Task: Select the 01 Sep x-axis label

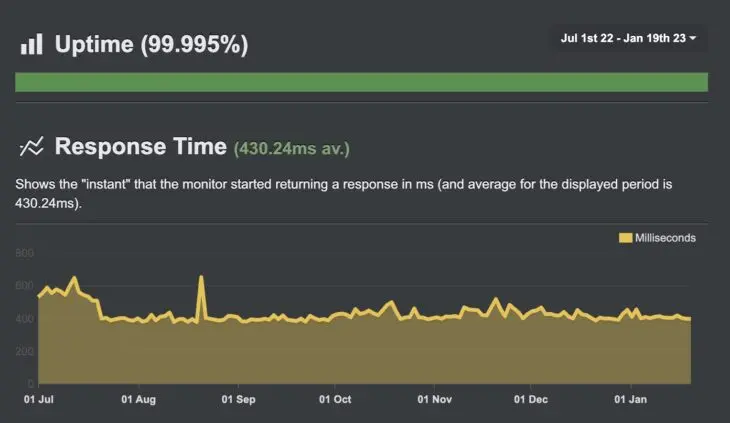Action: pos(239,399)
